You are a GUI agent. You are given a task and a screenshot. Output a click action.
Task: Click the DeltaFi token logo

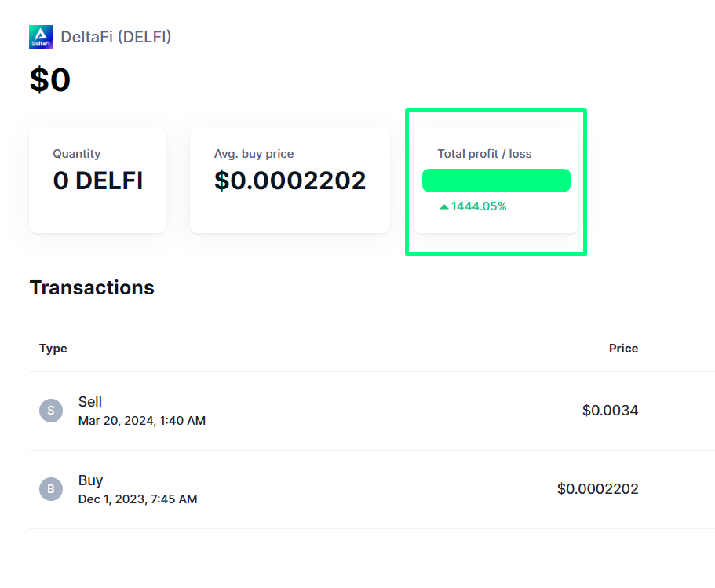point(40,36)
